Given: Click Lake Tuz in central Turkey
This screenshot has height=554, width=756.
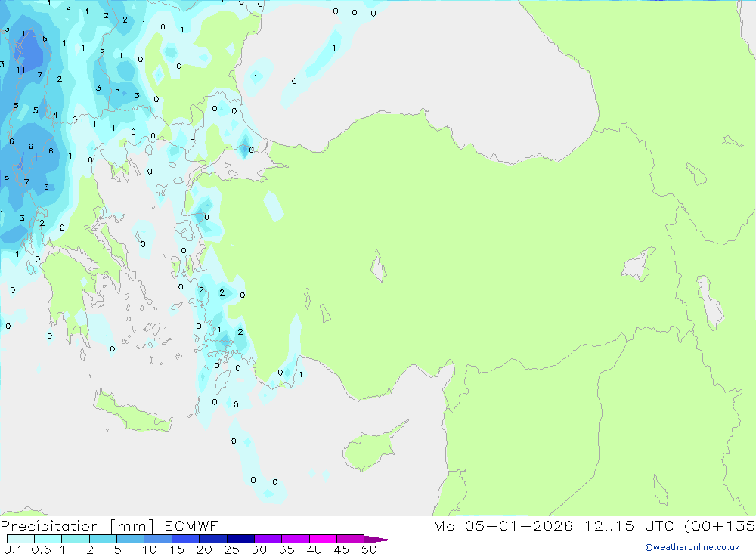Looking at the screenshot, I should (x=378, y=267).
